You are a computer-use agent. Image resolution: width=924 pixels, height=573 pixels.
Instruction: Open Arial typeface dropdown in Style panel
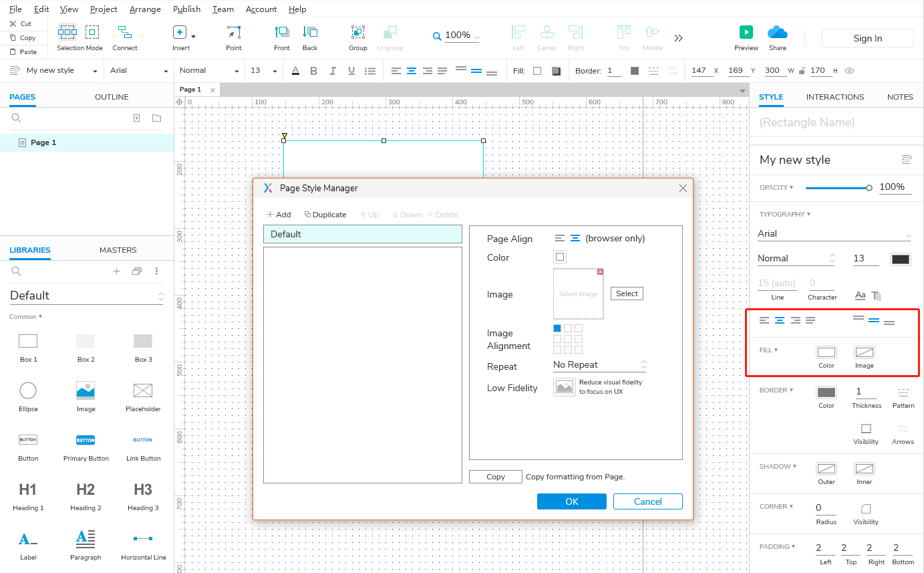coord(834,234)
